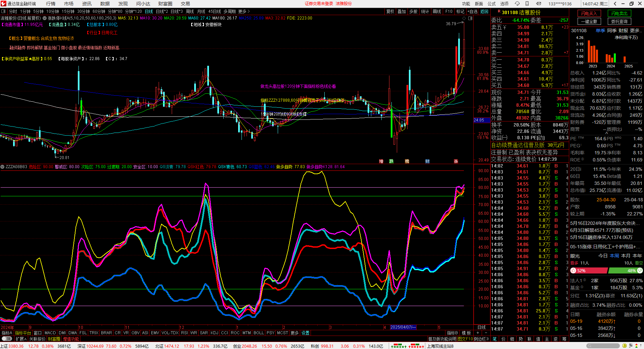
Task: Click the window layout icon at top-left
Action: [3, 11]
